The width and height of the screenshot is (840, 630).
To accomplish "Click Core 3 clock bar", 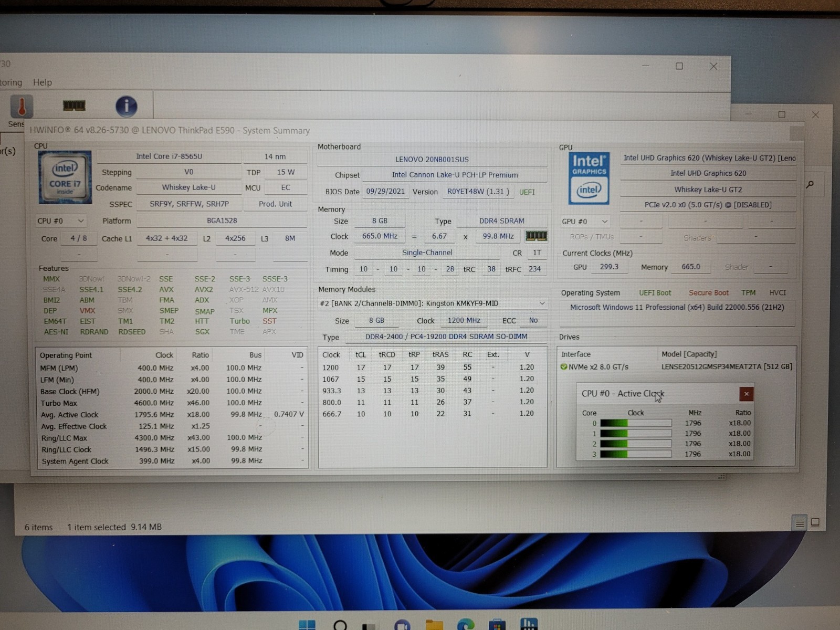I will point(636,454).
